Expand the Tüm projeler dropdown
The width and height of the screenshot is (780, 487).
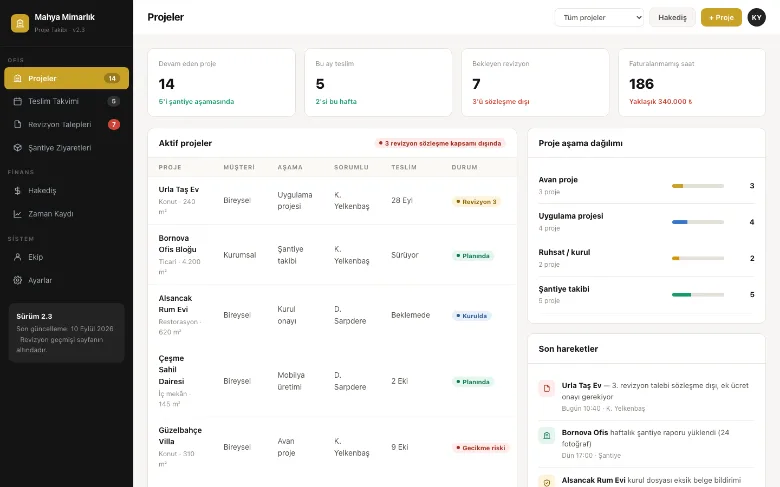click(599, 17)
